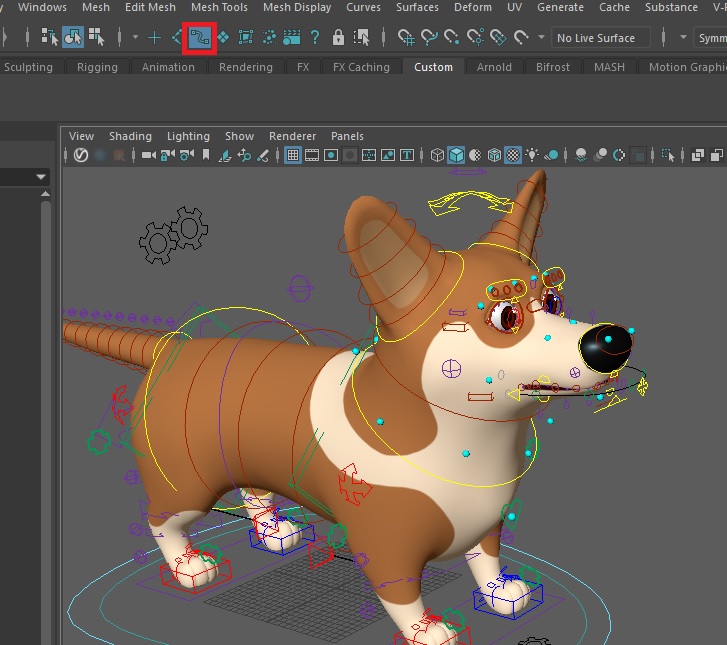
Task: Enable snap to view planes icon
Action: (x=498, y=37)
